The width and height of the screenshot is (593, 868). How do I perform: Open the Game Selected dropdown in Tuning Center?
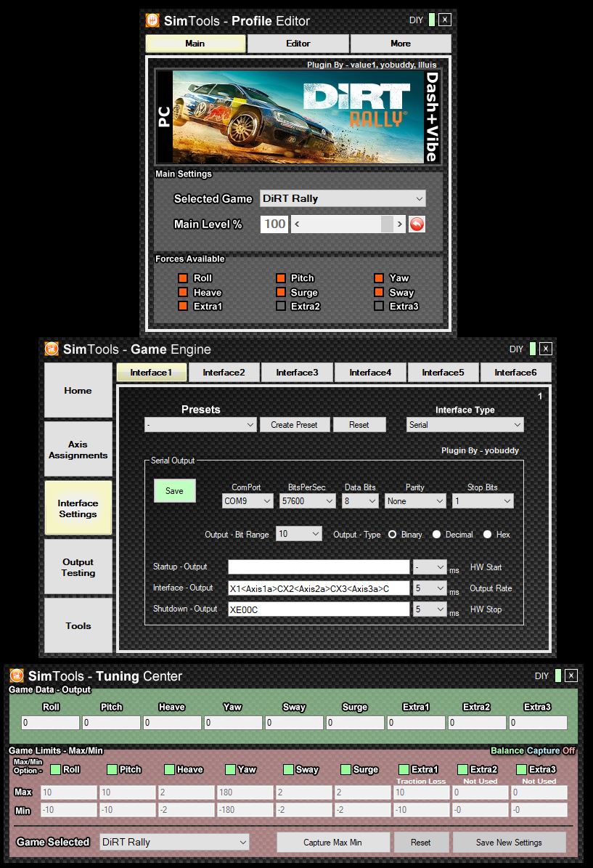coord(174,842)
